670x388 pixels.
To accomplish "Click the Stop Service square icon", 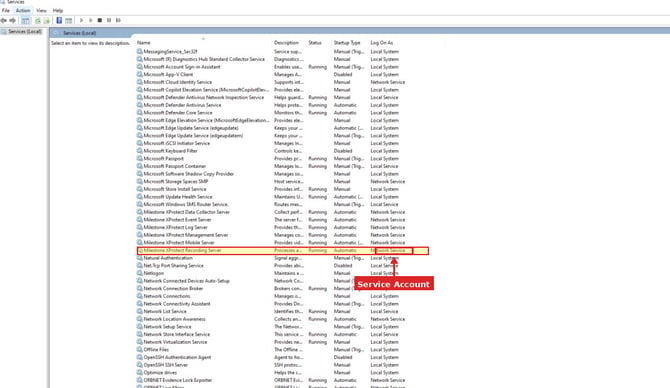I will pyautogui.click(x=100, y=20).
